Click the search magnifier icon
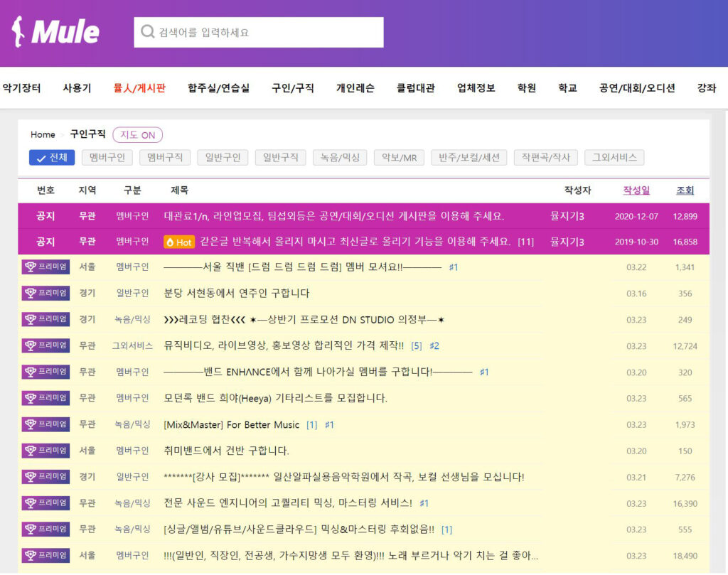The image size is (728, 575). click(x=147, y=31)
